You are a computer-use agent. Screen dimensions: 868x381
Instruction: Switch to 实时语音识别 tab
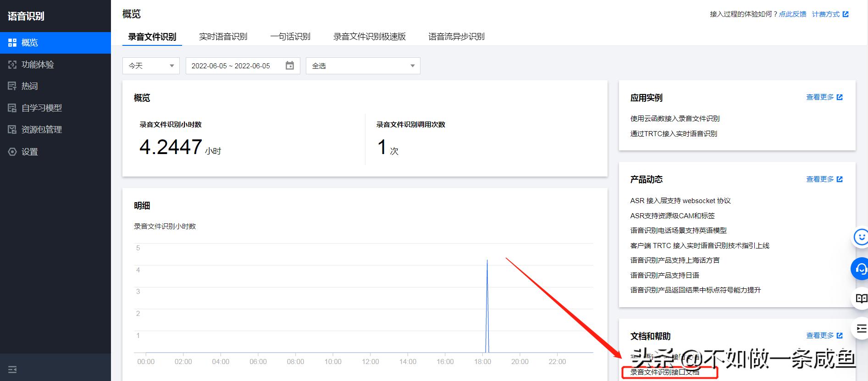tap(223, 37)
